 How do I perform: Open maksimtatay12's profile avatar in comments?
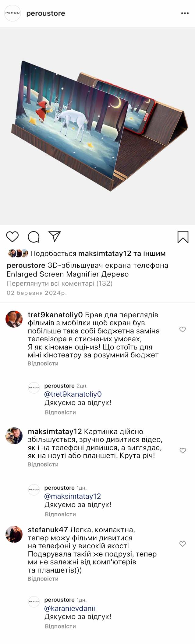click(14, 436)
